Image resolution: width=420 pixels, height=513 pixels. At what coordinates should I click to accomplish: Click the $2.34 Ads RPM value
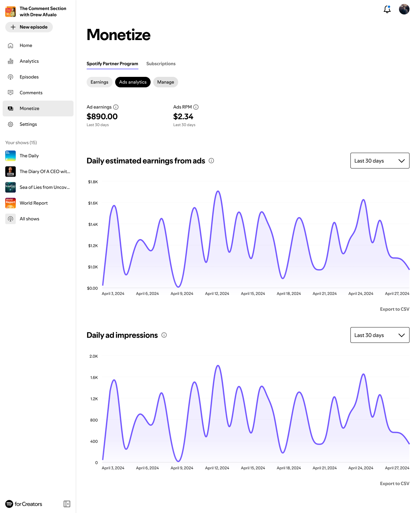[183, 117]
